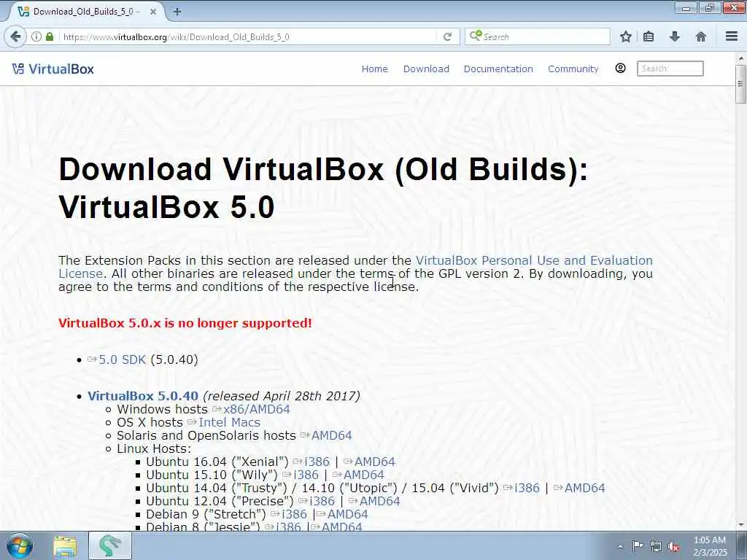Open the network tray icon
Screen dimensions: 747x560
click(x=656, y=547)
